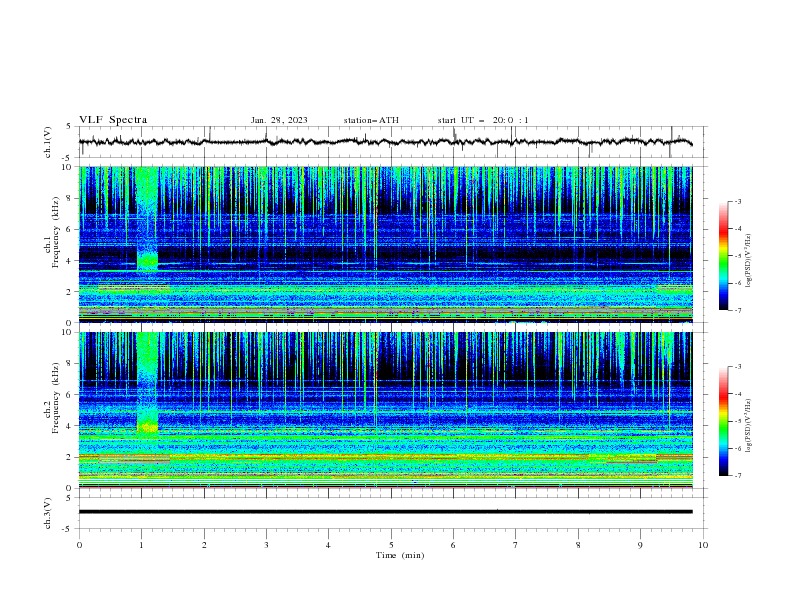Click the "6" tick on the time axis
The width and height of the screenshot is (792, 612).
click(453, 545)
